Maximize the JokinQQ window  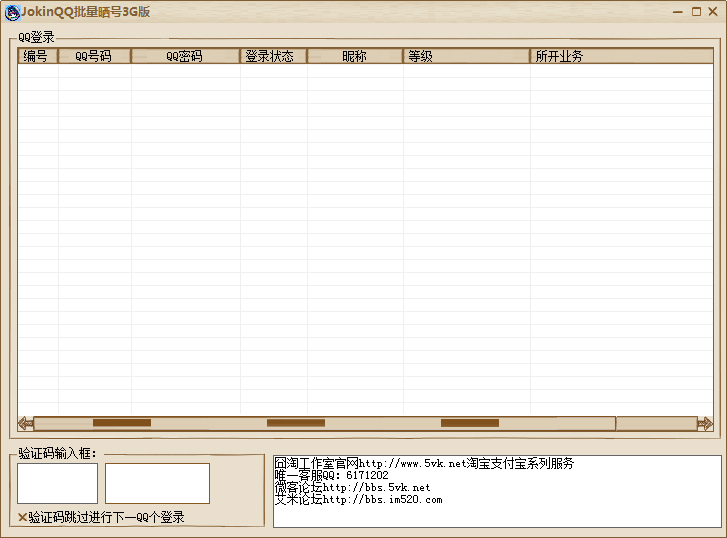pos(696,12)
